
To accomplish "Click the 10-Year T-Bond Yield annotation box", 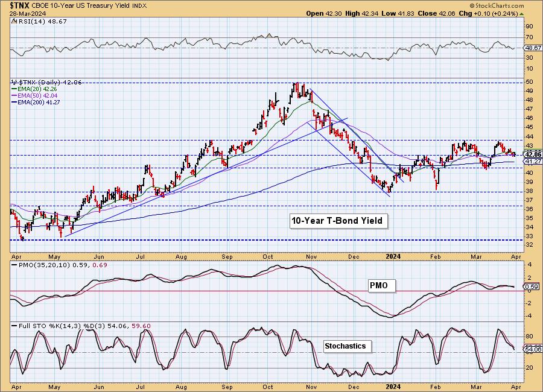I will click(338, 221).
